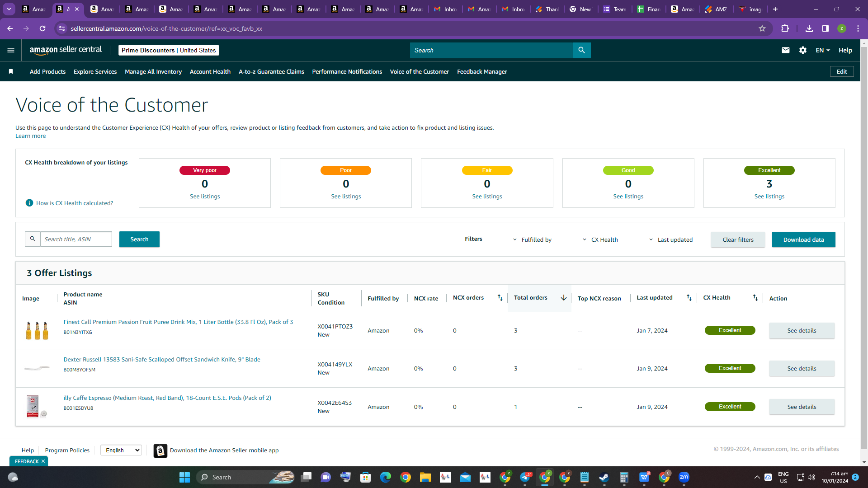The height and width of the screenshot is (488, 868).
Task: Open the EN language dropdown
Action: (x=823, y=50)
